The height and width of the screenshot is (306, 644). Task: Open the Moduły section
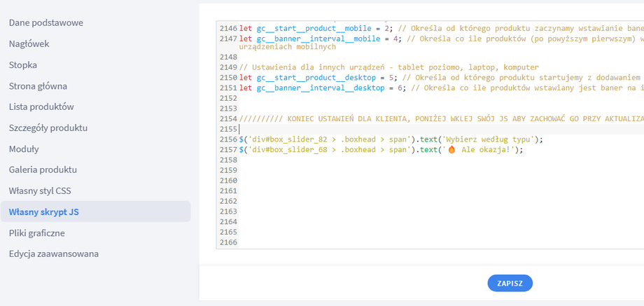pos(24,149)
